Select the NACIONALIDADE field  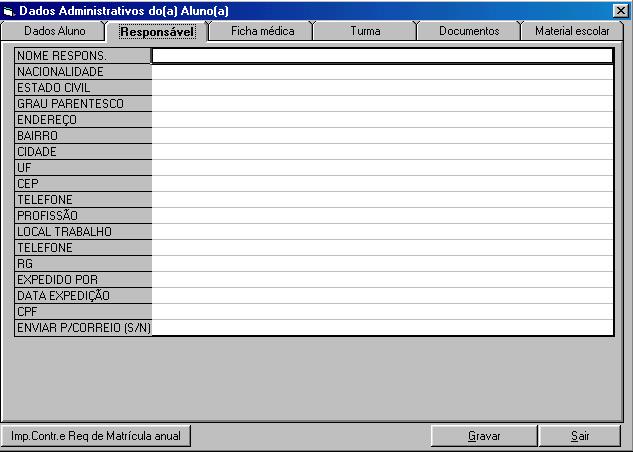382,72
